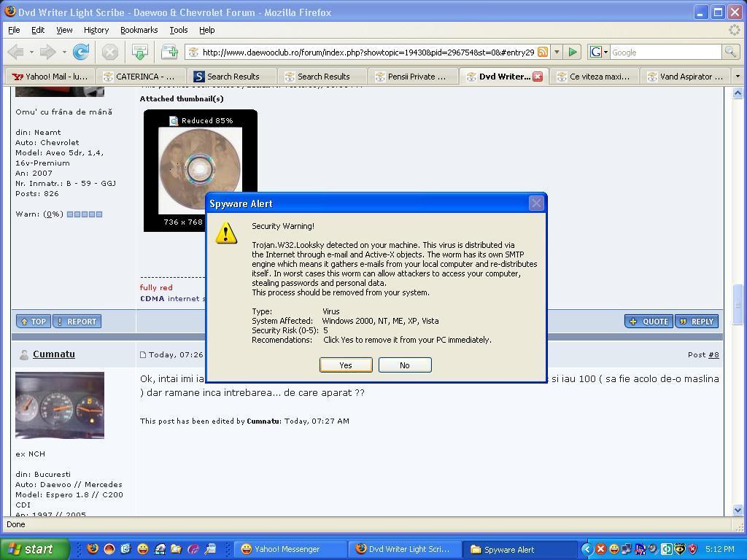Expand the list-all-tabs dropdown arrow
747x560 pixels.
pos(737,77)
